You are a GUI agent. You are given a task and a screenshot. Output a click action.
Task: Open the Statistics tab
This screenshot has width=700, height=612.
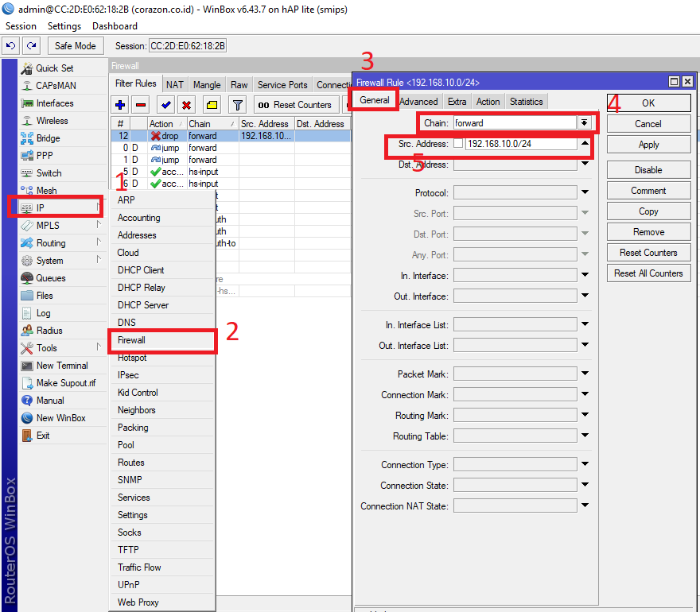point(526,102)
